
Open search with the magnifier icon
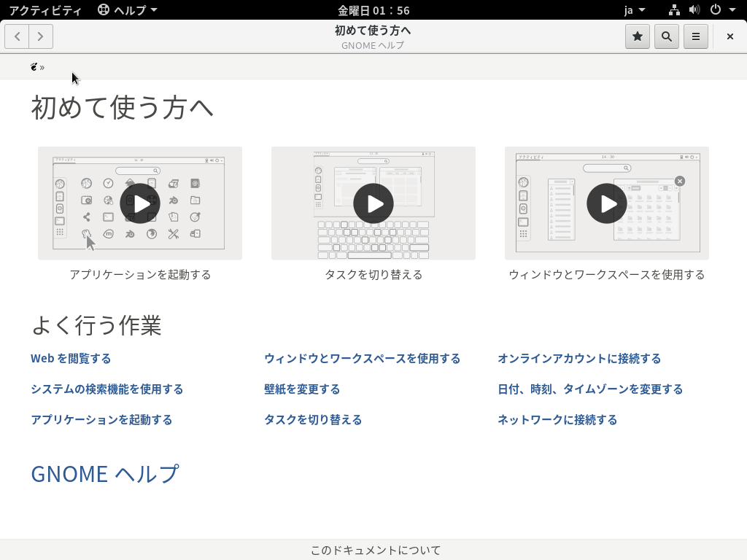pos(667,36)
